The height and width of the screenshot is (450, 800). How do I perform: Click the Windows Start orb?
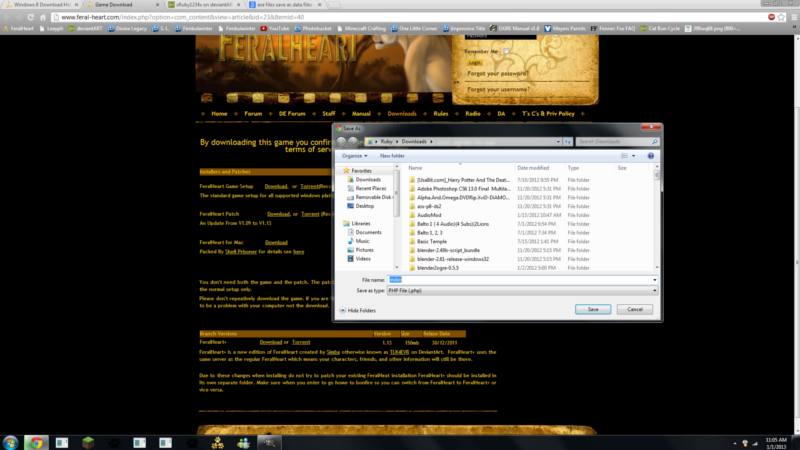pyautogui.click(x=10, y=442)
